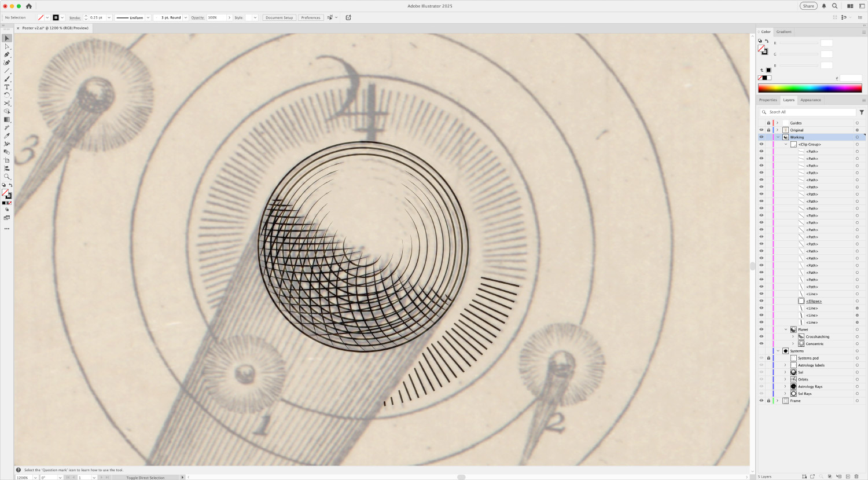Click the Share button

pyautogui.click(x=808, y=6)
